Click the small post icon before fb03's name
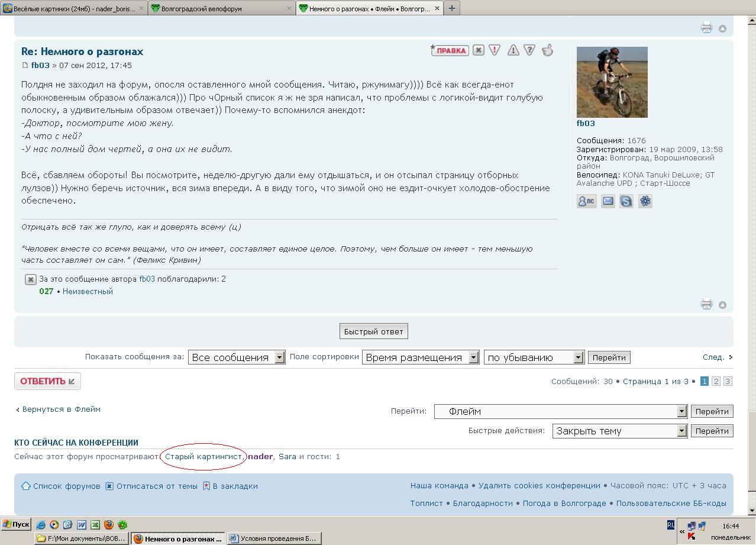 click(25, 65)
